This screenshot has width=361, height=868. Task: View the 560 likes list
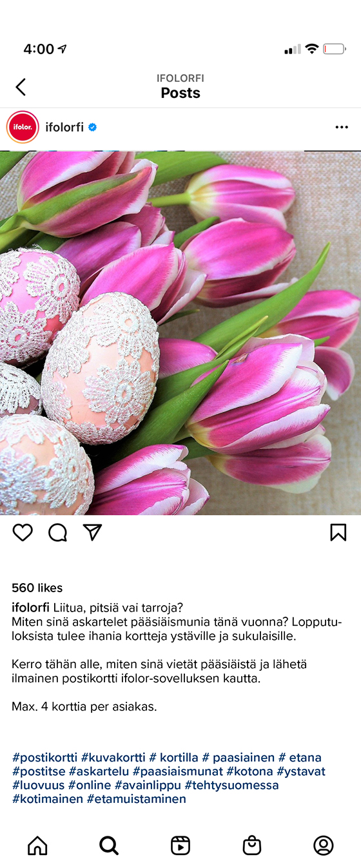[x=37, y=588]
